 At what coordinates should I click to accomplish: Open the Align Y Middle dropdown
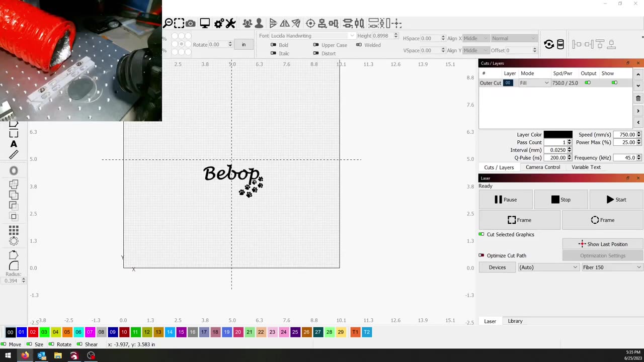point(475,50)
